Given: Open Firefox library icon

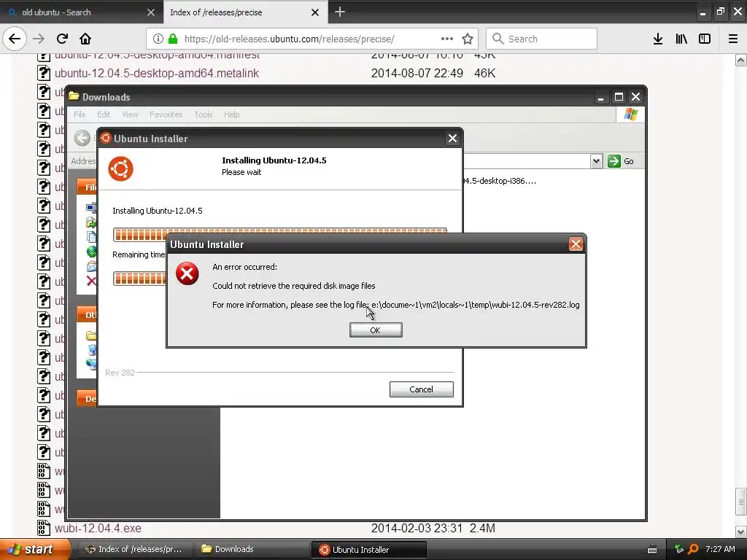Looking at the screenshot, I should click(x=681, y=39).
